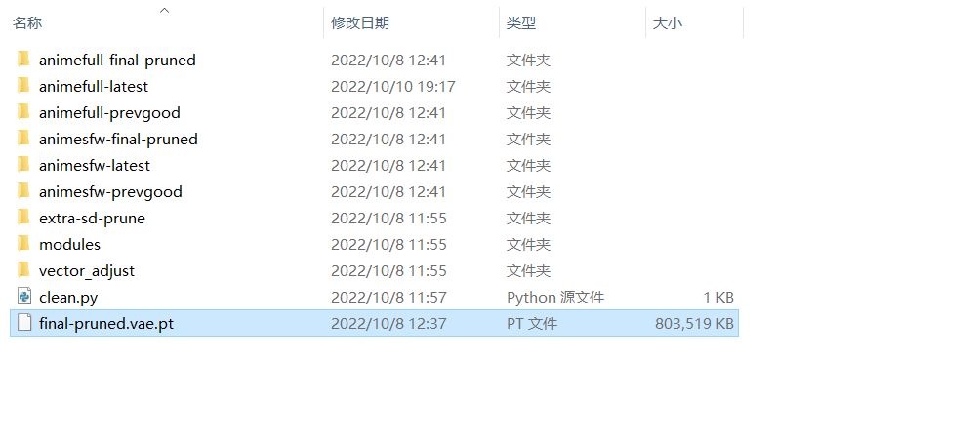980x444 pixels.
Task: Click the blank file icon of final-pruned.vae.pt
Action: click(24, 322)
